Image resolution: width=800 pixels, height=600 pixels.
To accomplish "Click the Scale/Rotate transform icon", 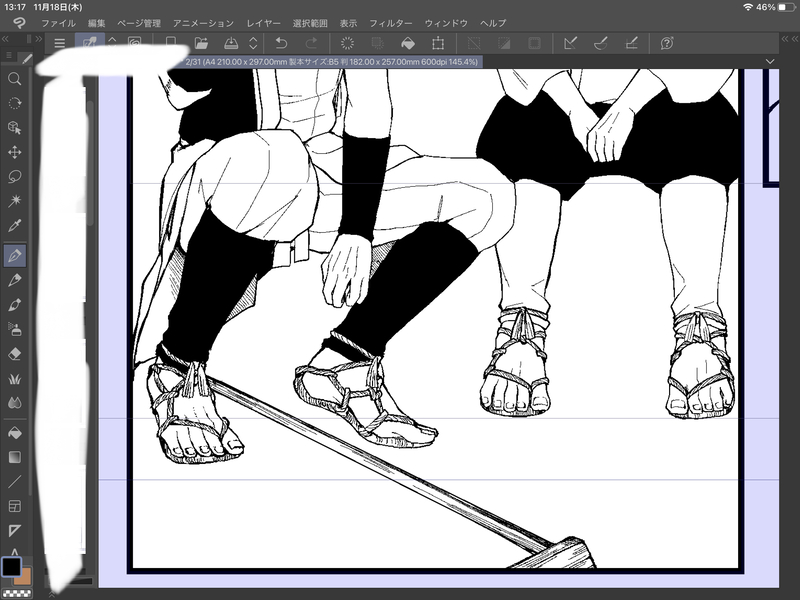I will (x=438, y=43).
